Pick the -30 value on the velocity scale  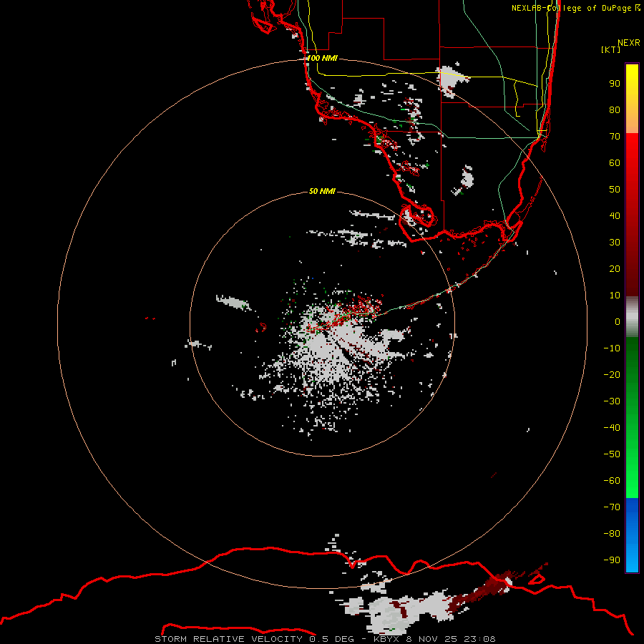coord(612,401)
